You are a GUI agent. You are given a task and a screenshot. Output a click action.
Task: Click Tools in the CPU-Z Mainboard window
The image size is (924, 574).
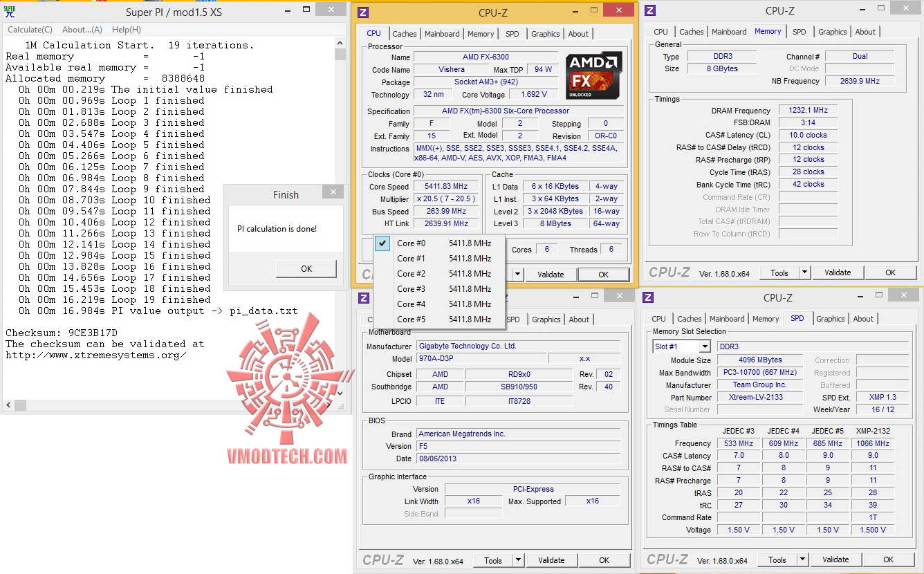[x=493, y=560]
